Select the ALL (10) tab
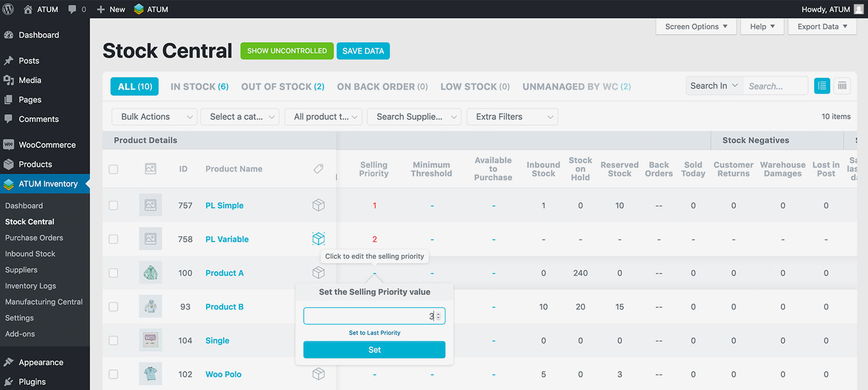The width and height of the screenshot is (868, 390). coord(135,87)
